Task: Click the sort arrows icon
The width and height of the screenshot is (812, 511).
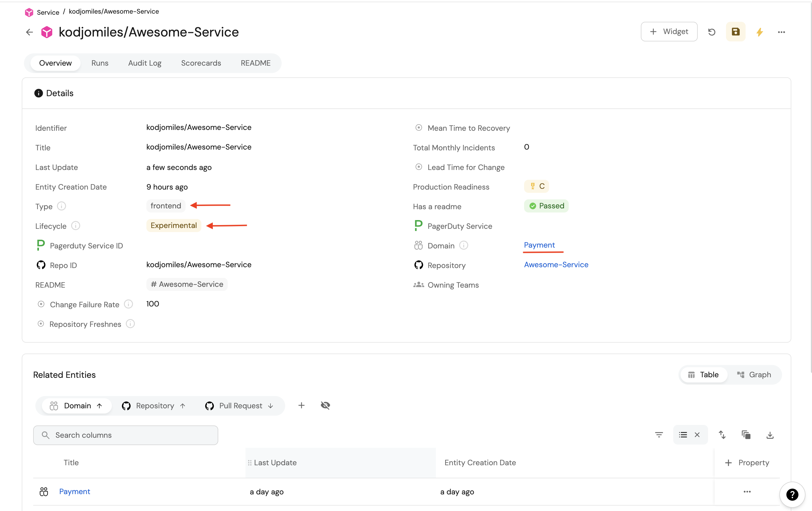Action: (722, 435)
